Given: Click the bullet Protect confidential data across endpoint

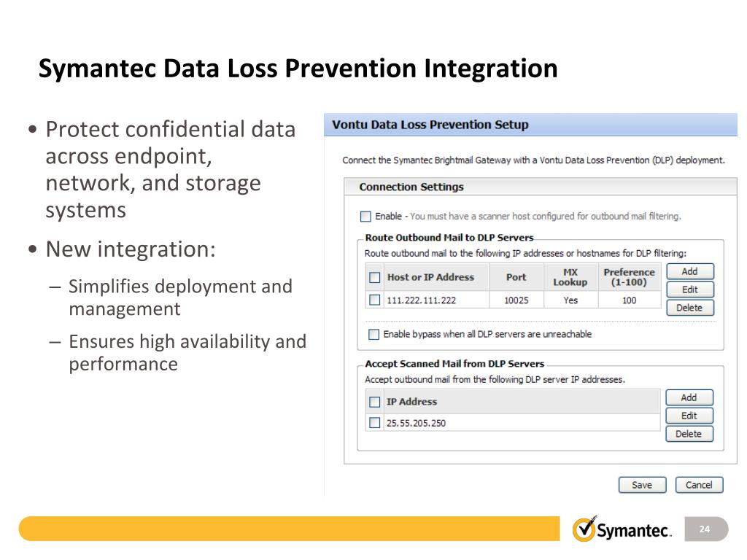Looking at the screenshot, I should tap(171, 169).
